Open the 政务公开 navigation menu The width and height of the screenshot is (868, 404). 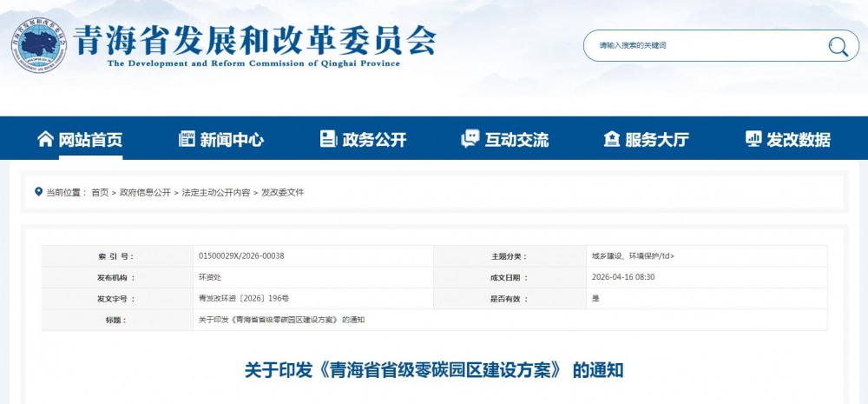click(373, 140)
